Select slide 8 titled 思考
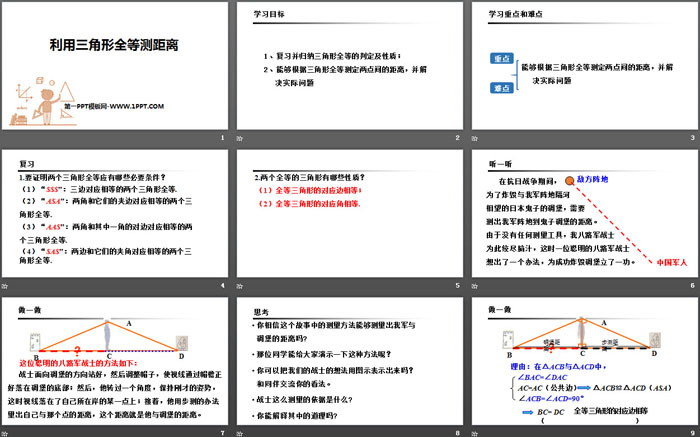This screenshot has height=437, width=700. 350,361
